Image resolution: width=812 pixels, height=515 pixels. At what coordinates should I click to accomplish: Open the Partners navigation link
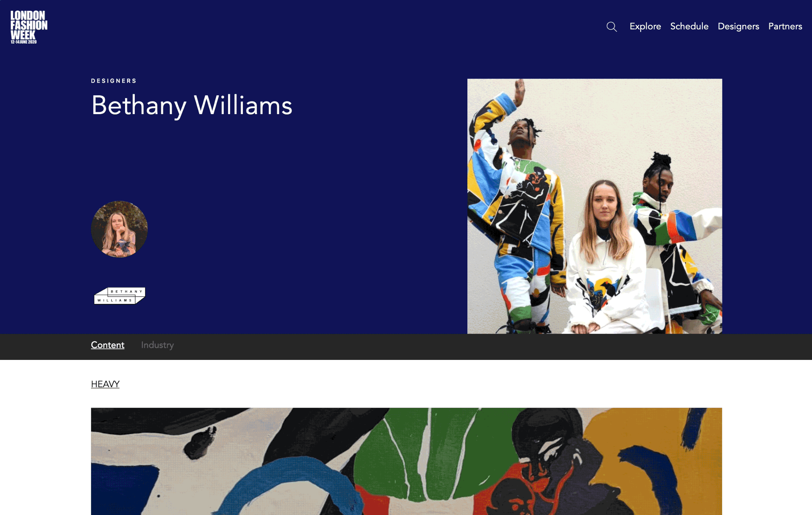point(785,26)
